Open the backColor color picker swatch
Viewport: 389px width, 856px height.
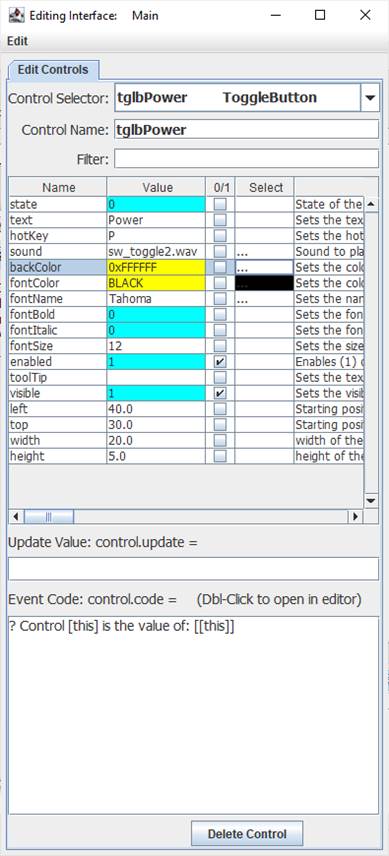(x=265, y=268)
